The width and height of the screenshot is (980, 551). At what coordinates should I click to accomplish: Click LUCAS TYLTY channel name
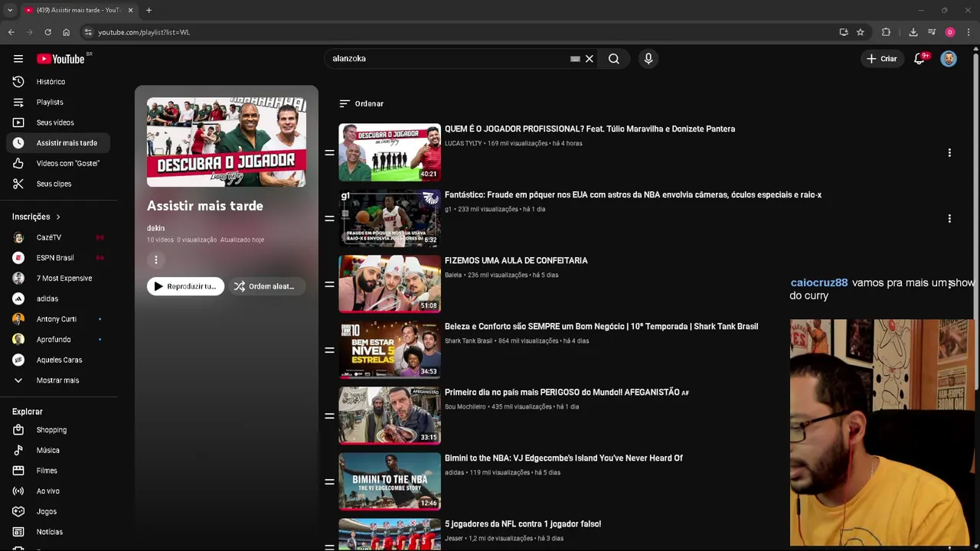(463, 143)
